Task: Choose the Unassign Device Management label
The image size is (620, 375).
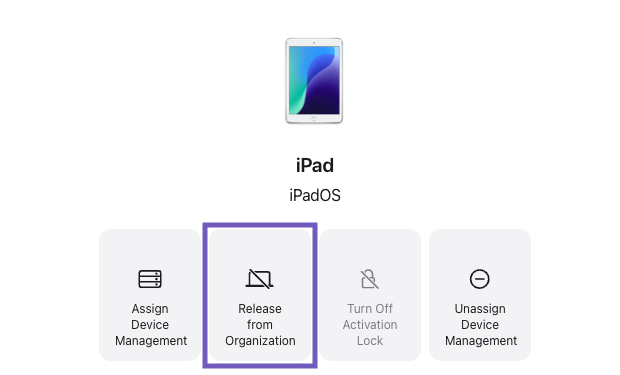Action: point(480,324)
